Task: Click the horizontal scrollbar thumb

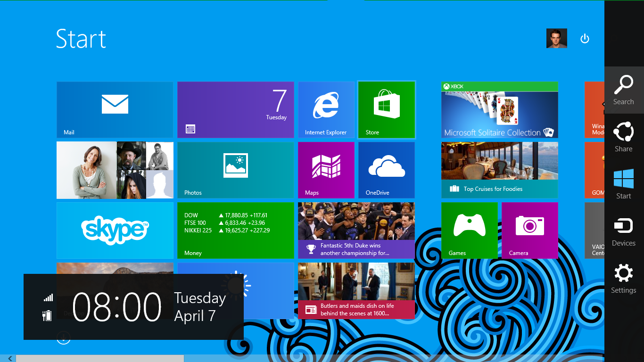Action: pos(100,358)
